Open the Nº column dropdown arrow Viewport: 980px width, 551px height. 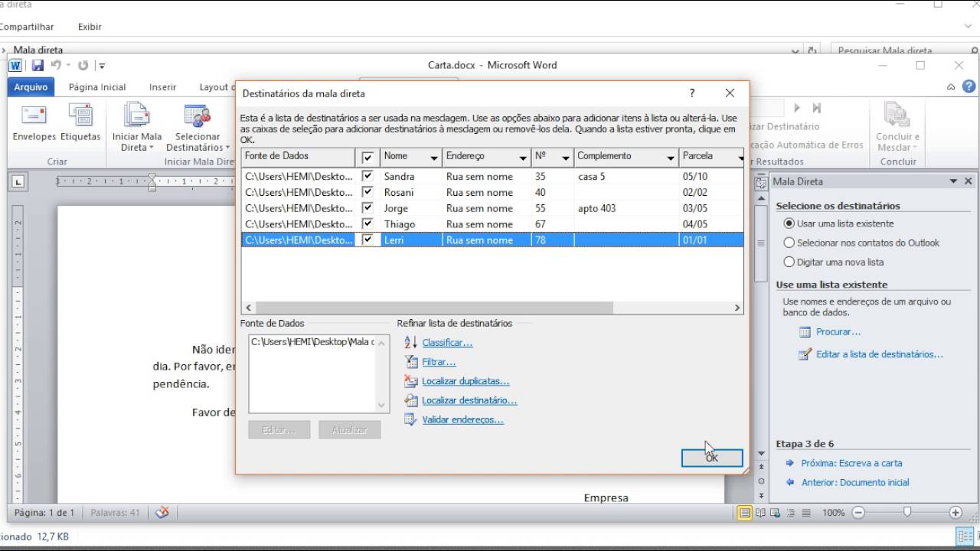(x=566, y=158)
